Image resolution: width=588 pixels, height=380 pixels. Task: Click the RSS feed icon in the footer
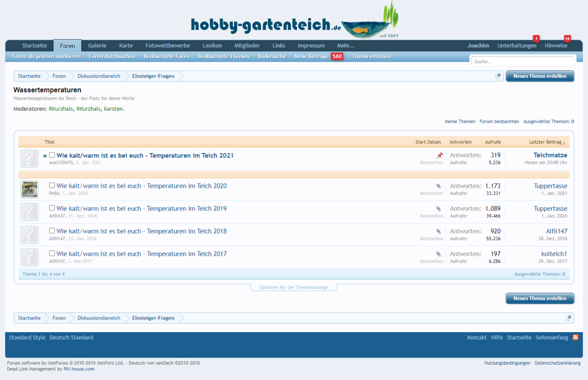tap(575, 337)
